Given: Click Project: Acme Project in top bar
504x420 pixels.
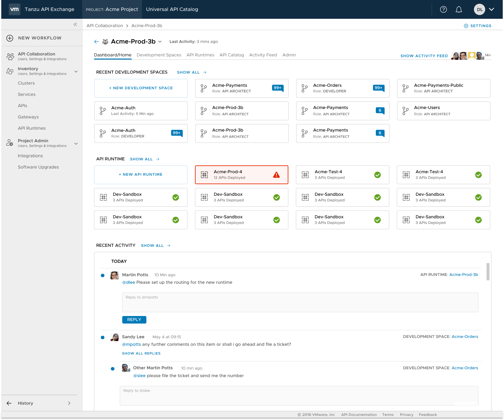Looking at the screenshot, I should pyautogui.click(x=112, y=9).
